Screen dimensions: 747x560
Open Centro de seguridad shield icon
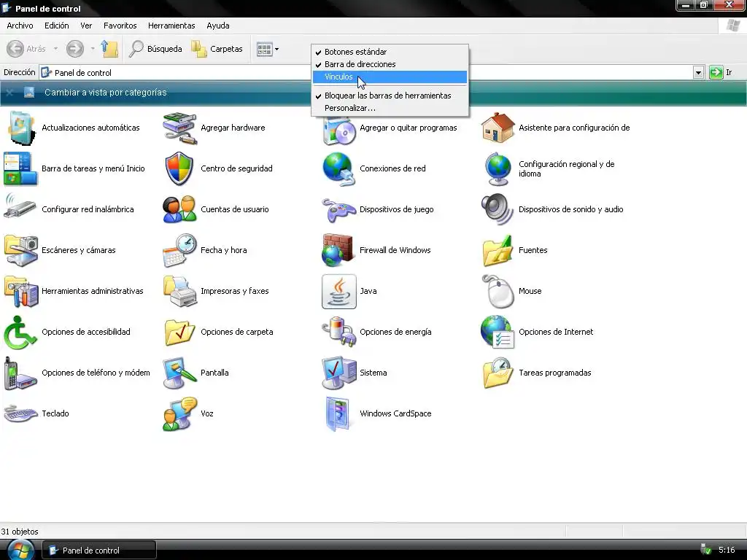click(179, 168)
